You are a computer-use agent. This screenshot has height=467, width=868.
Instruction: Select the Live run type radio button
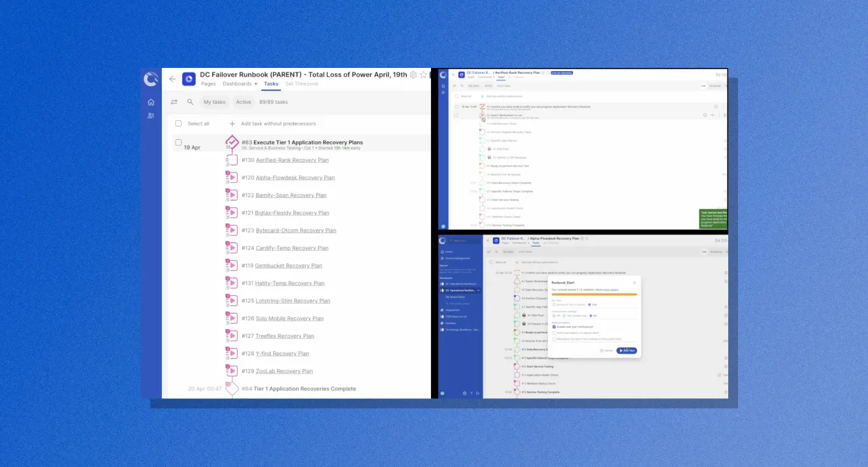(x=590, y=304)
